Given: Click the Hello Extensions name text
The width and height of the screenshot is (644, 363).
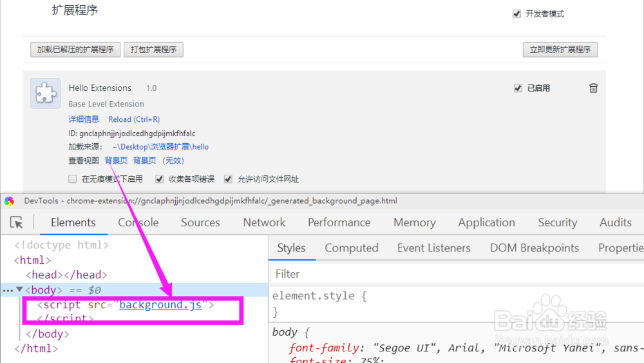Looking at the screenshot, I should [100, 88].
